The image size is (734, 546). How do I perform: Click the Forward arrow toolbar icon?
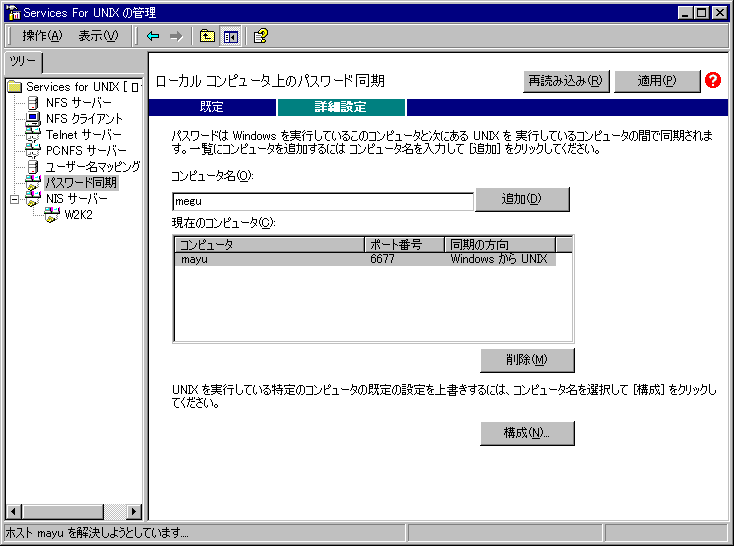click(176, 36)
